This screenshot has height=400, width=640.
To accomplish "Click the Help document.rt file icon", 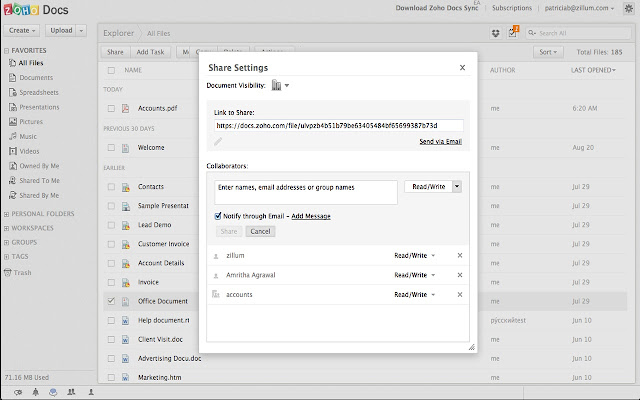I will (125, 320).
